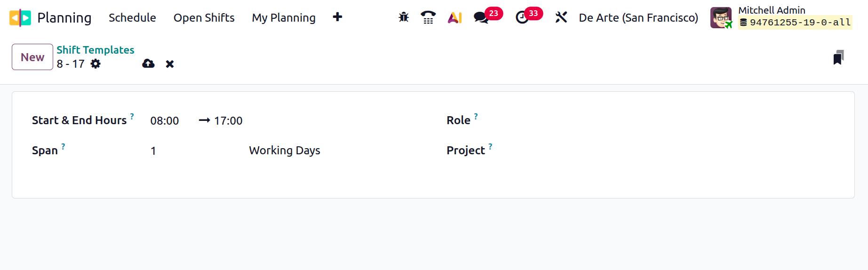Open the gear actions menu beside 8 - 17

pyautogui.click(x=96, y=64)
